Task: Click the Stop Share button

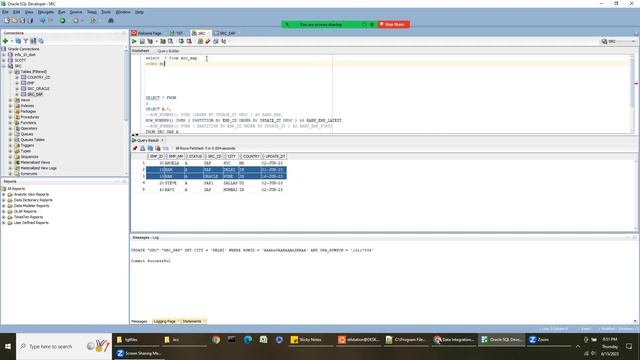Action: tap(393, 24)
